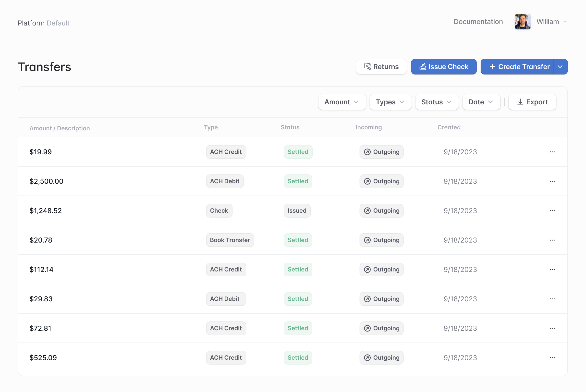Open three-dot menu for $20.78 book transfer
This screenshot has height=392, width=586.
pyautogui.click(x=552, y=240)
